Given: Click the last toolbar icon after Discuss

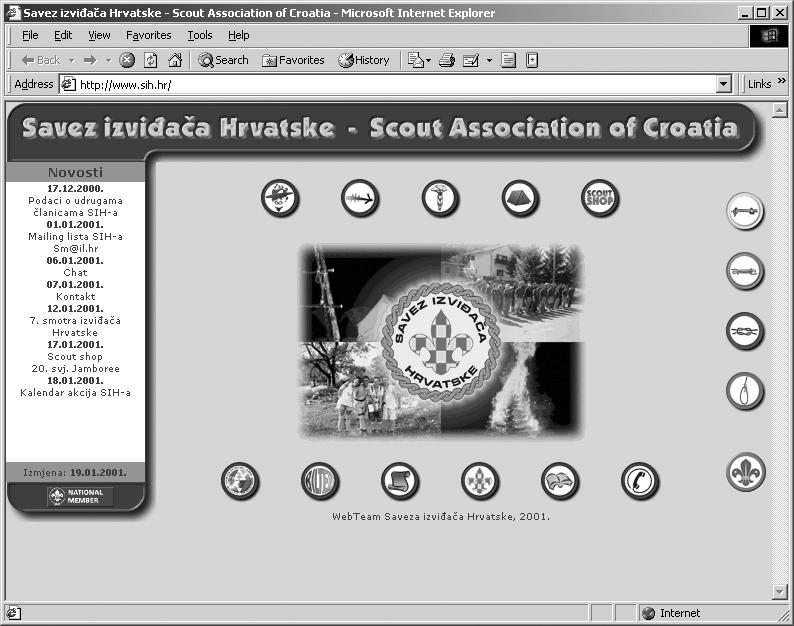Looking at the screenshot, I should [532, 60].
